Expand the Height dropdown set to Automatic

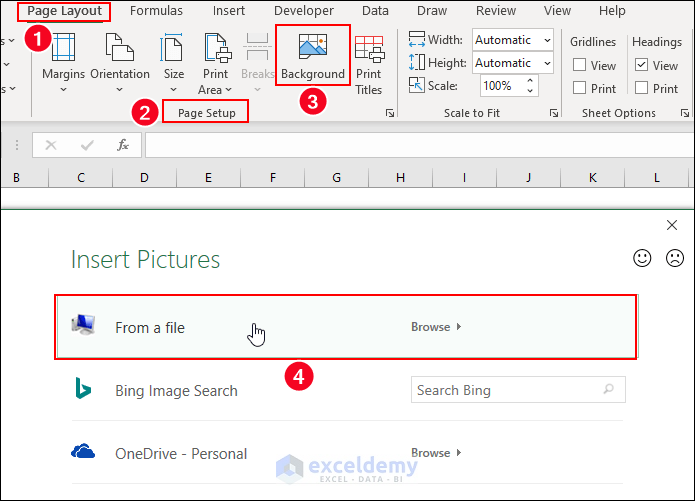click(547, 63)
